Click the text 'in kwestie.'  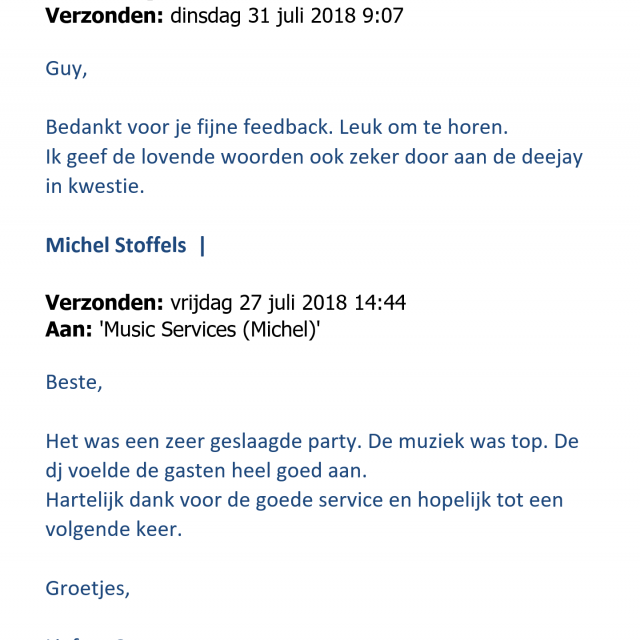(95, 187)
